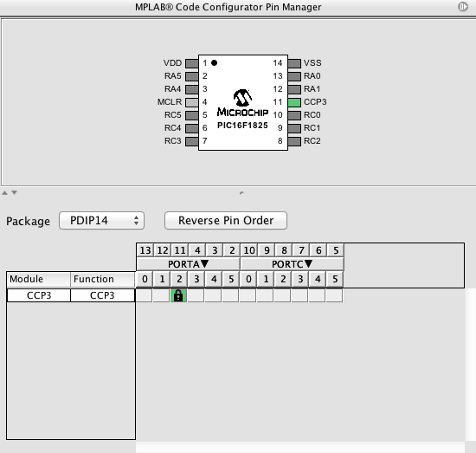The height and width of the screenshot is (453, 476).
Task: Select the RC3 pin box on chip
Action: [x=191, y=141]
